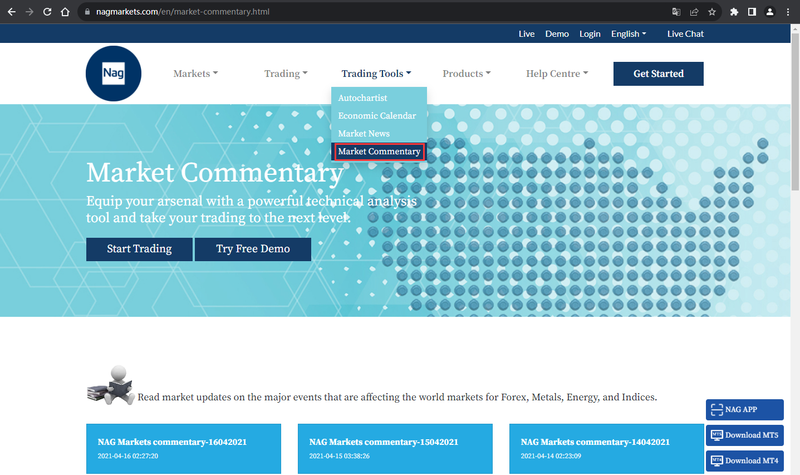Click the NAG APP scan icon
The height and width of the screenshot is (475, 800).
pyautogui.click(x=717, y=410)
